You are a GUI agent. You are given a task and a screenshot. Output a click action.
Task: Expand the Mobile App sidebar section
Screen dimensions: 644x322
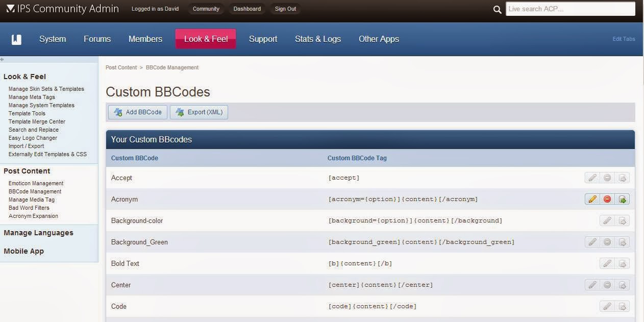point(23,251)
